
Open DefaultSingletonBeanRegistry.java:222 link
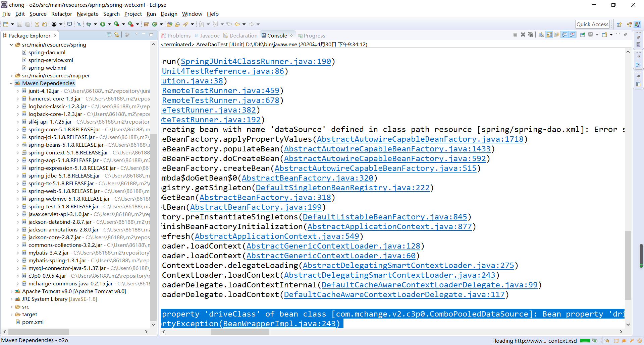(x=342, y=188)
